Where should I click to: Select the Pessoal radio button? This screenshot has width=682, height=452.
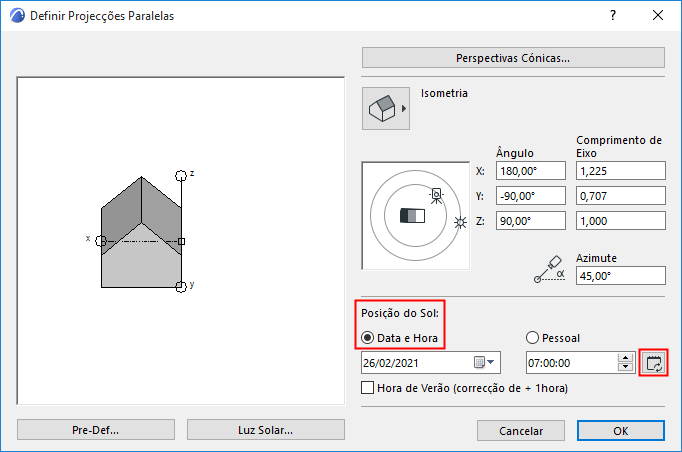pyautogui.click(x=532, y=338)
